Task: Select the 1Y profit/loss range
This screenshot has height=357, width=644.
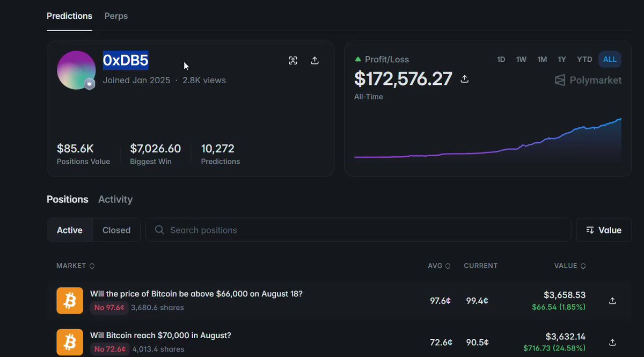Action: (562, 60)
